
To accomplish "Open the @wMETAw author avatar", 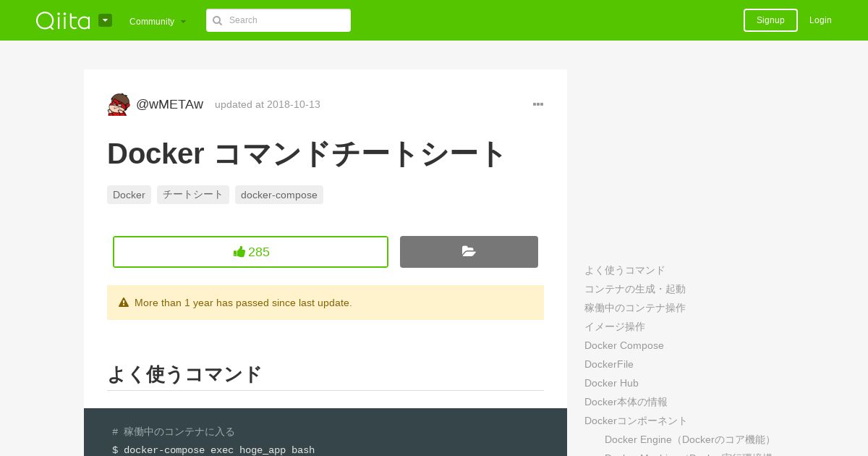I will coord(119,104).
